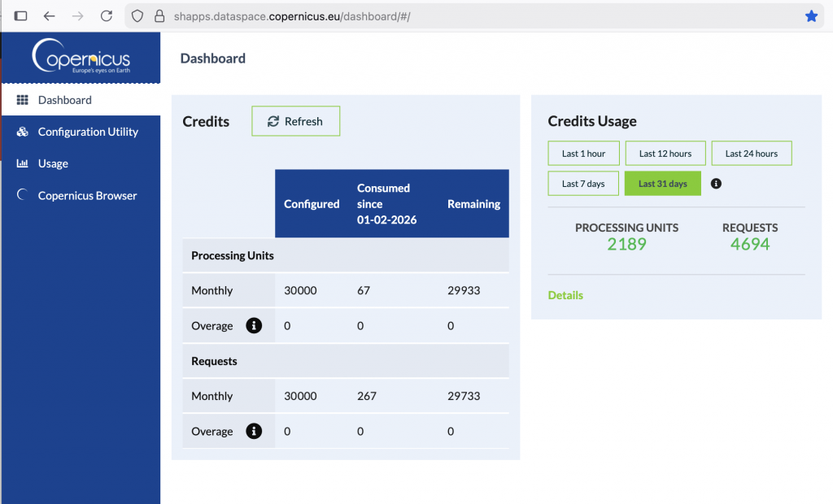The image size is (833, 504).
Task: Switch to Last 24 hours range
Action: (x=751, y=154)
